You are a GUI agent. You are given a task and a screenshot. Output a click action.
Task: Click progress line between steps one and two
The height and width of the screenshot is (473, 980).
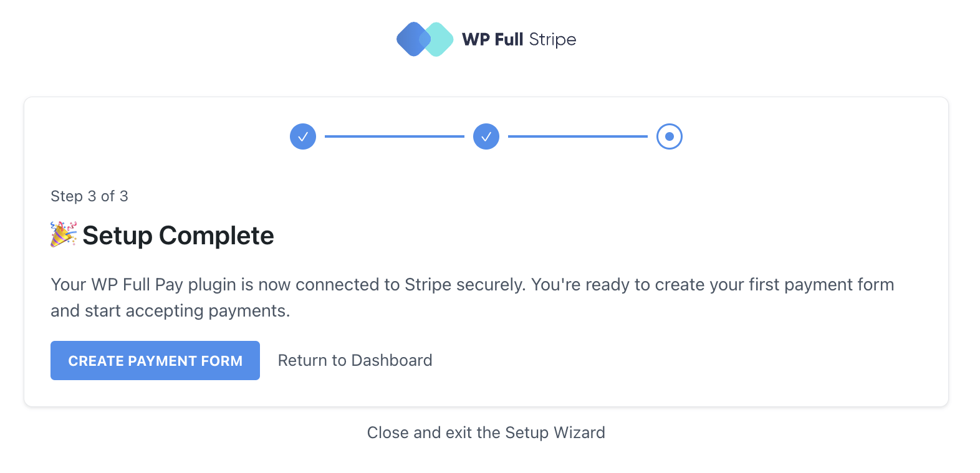tap(395, 136)
